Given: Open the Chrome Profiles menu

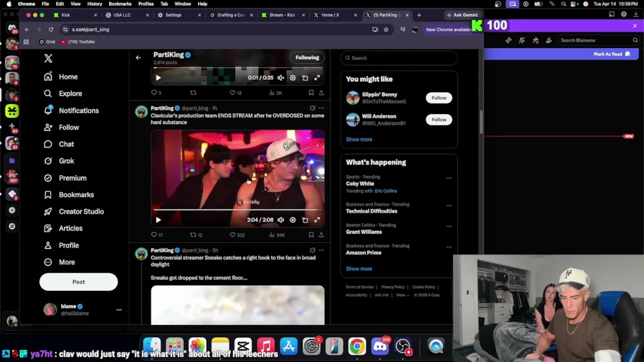Looking at the screenshot, I should [146, 4].
